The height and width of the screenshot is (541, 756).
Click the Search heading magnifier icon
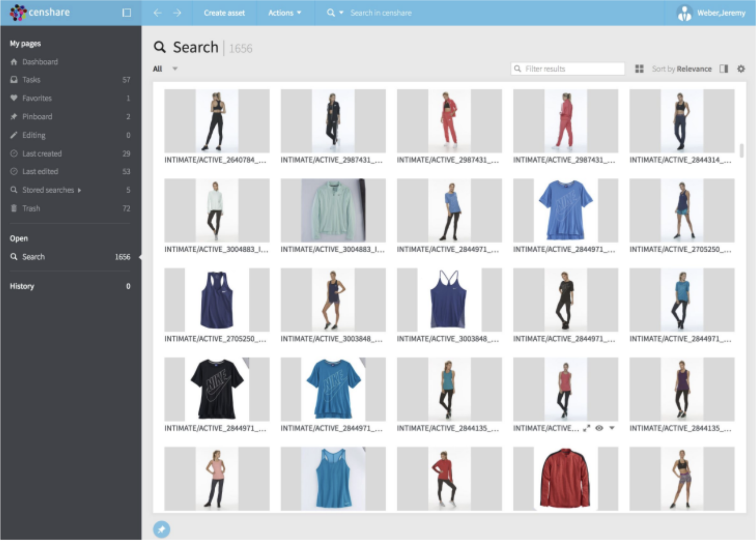(x=160, y=47)
